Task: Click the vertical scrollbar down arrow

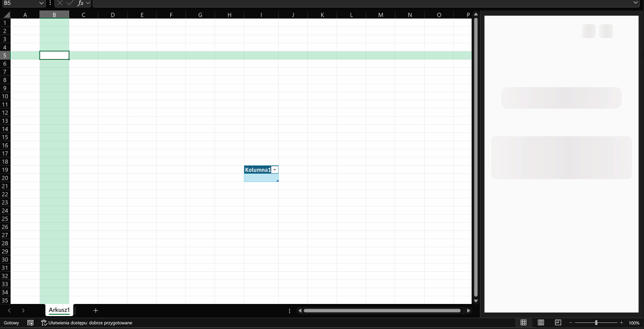Action: pyautogui.click(x=476, y=301)
